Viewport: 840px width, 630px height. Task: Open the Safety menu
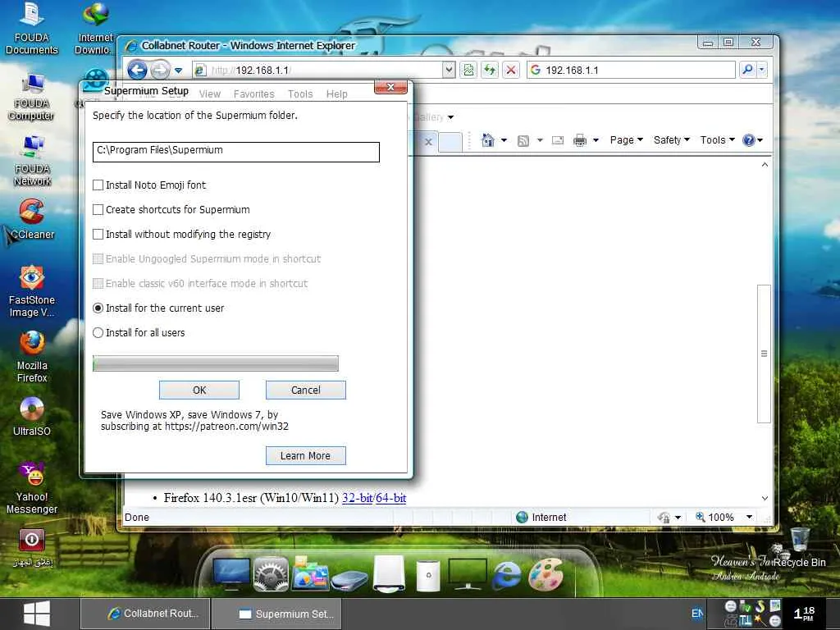671,139
